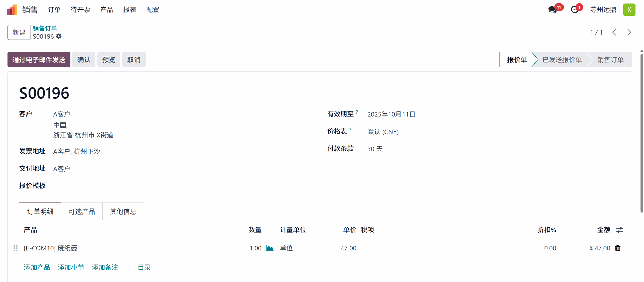Delete the 废纸篓 order line
644x282 pixels.
point(618,248)
